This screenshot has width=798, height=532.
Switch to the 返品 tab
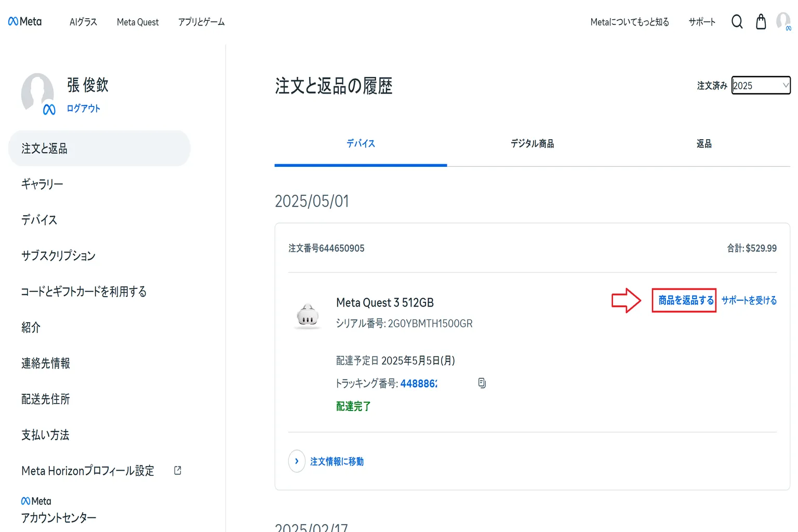(x=704, y=144)
